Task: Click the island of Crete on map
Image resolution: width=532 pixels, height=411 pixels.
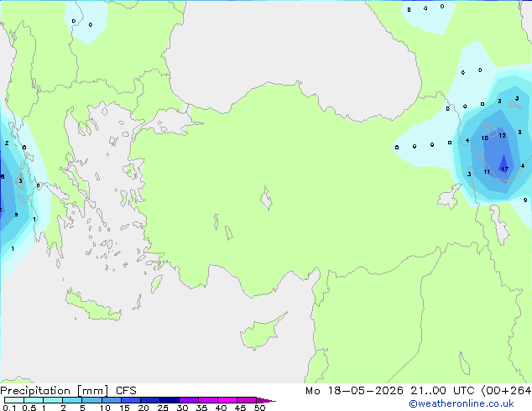Action: point(93,307)
